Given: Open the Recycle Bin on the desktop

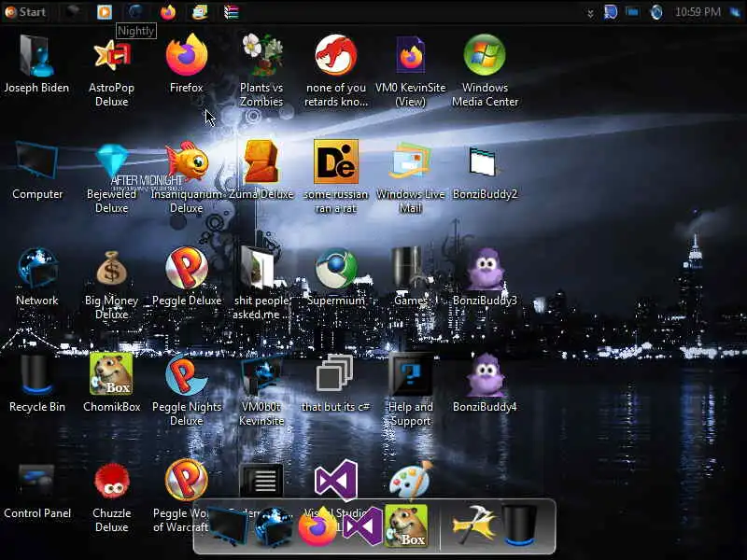Looking at the screenshot, I should pyautogui.click(x=36, y=374).
